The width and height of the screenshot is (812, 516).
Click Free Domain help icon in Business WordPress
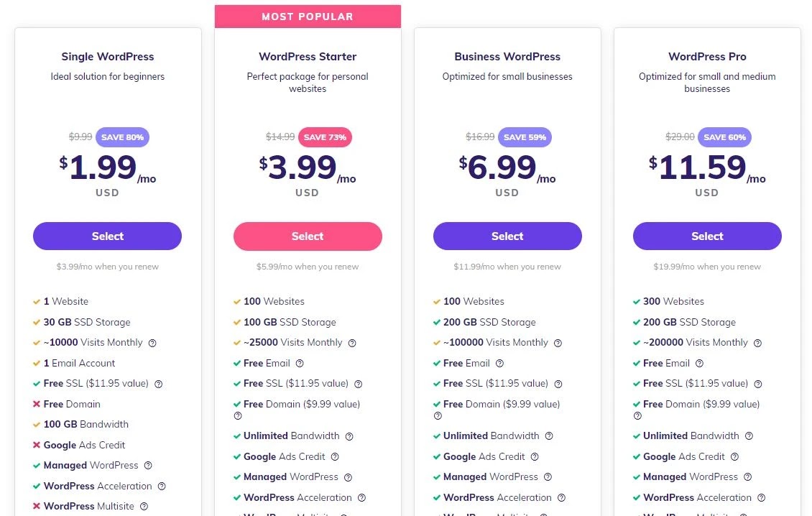pyautogui.click(x=438, y=415)
